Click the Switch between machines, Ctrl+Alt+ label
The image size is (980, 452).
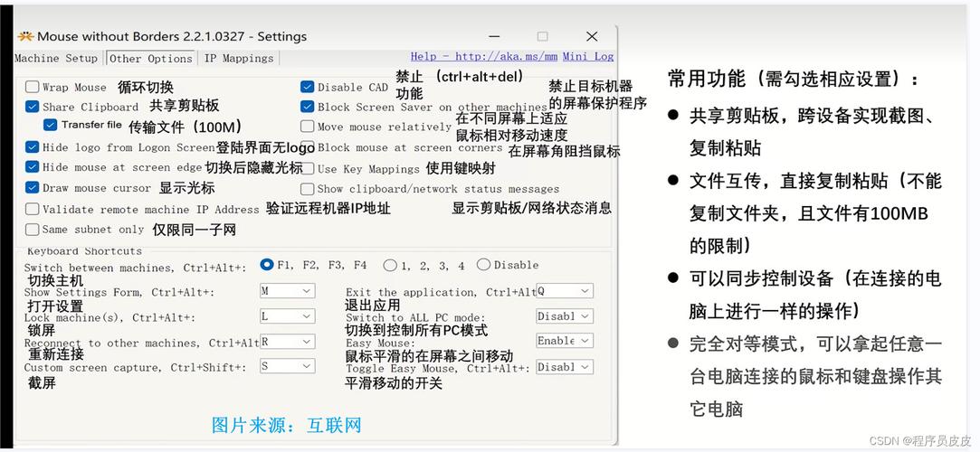(x=135, y=268)
